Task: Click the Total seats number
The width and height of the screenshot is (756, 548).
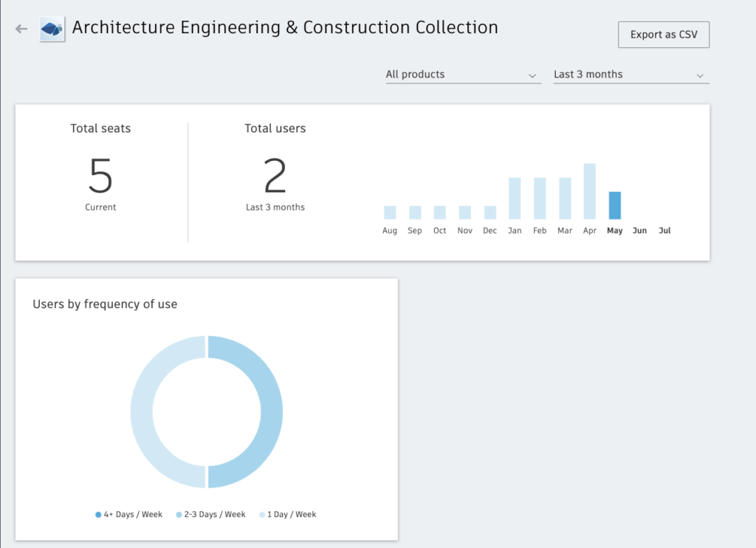Action: 100,176
